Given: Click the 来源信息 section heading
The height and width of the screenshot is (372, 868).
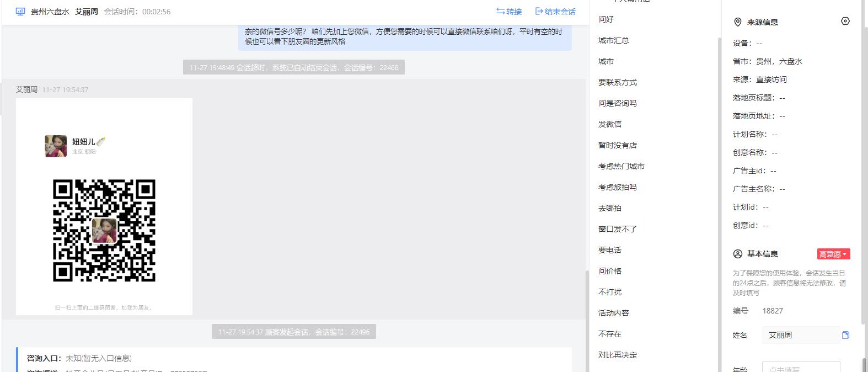Looking at the screenshot, I should pos(763,22).
